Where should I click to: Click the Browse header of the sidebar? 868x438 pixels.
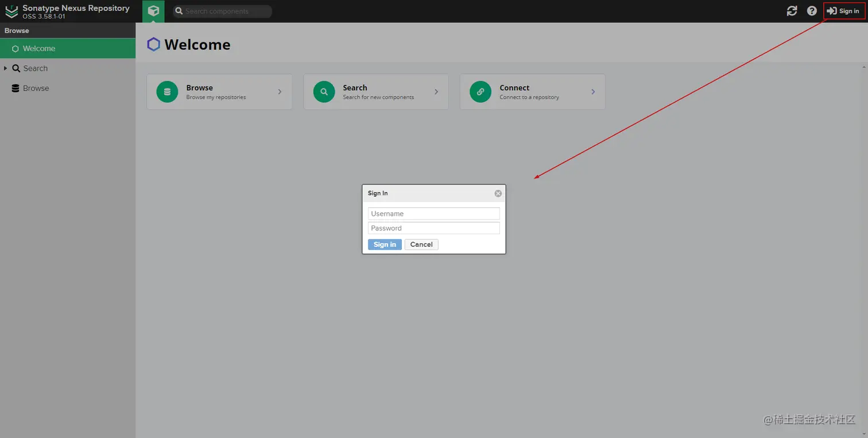(x=68, y=30)
